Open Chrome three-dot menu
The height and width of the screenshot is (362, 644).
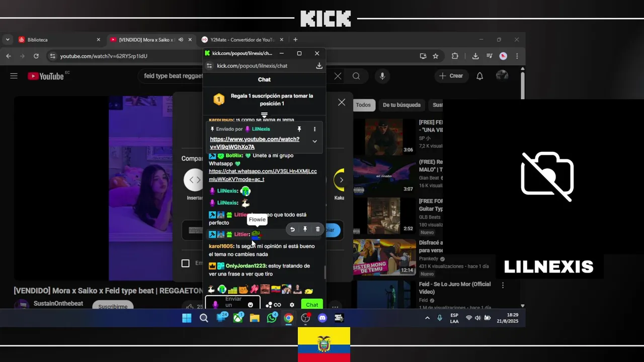pos(517,56)
